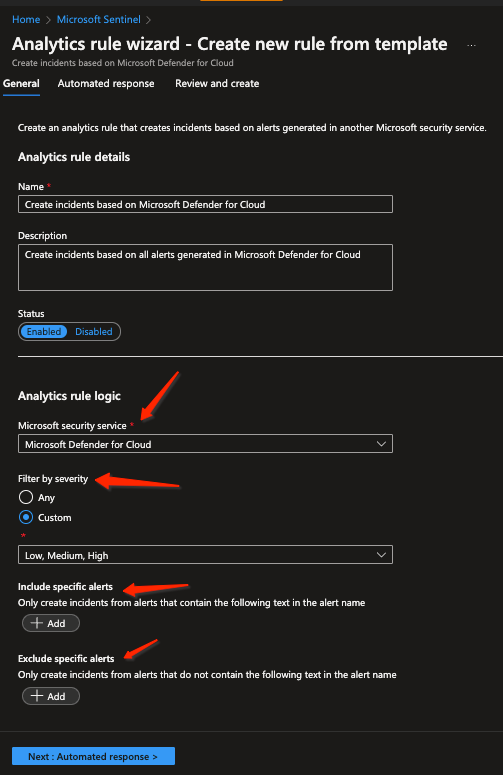The image size is (503, 775).
Task: Click the Filter by severity label
Action: click(53, 478)
